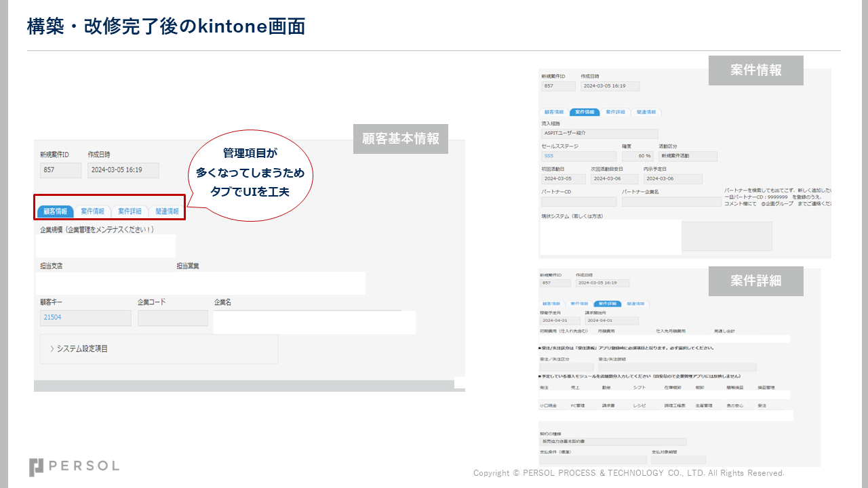The height and width of the screenshot is (488, 868).
Task: Click 新規案件ID field in the 案件詳細 panel
Action: point(555,283)
